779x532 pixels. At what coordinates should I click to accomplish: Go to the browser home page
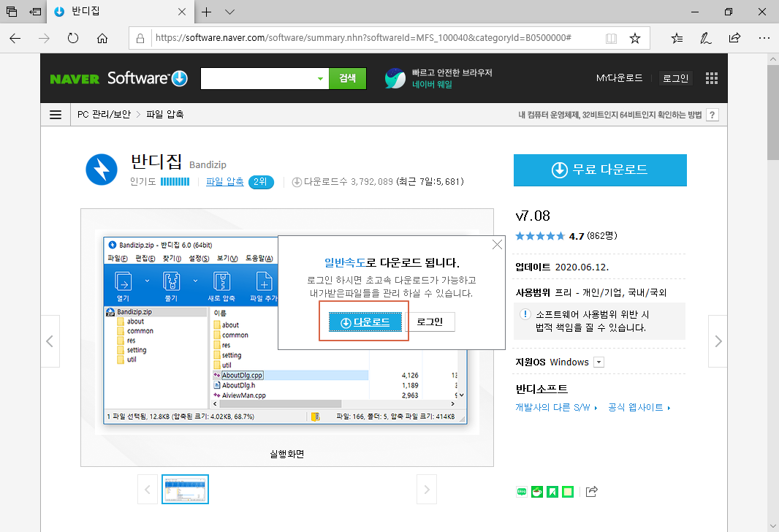tap(102, 38)
